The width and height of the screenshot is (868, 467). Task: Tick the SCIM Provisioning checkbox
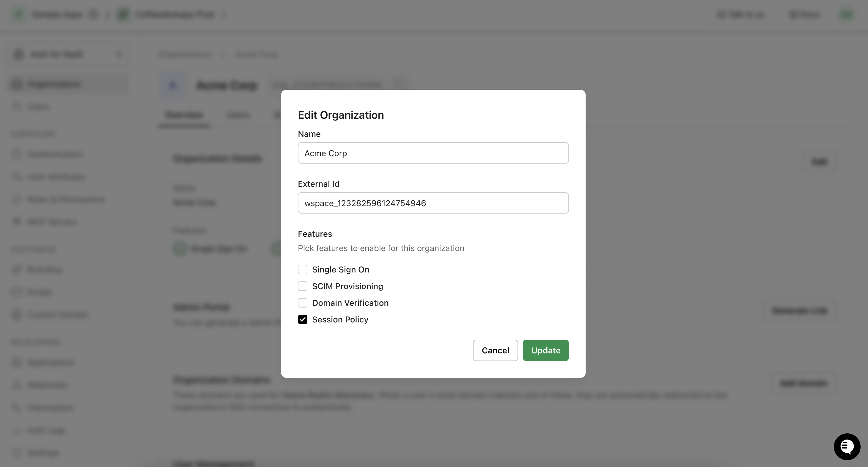point(303,286)
